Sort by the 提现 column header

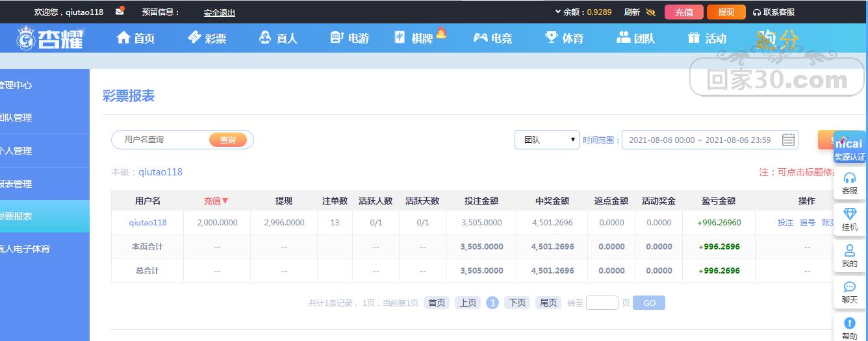[284, 201]
